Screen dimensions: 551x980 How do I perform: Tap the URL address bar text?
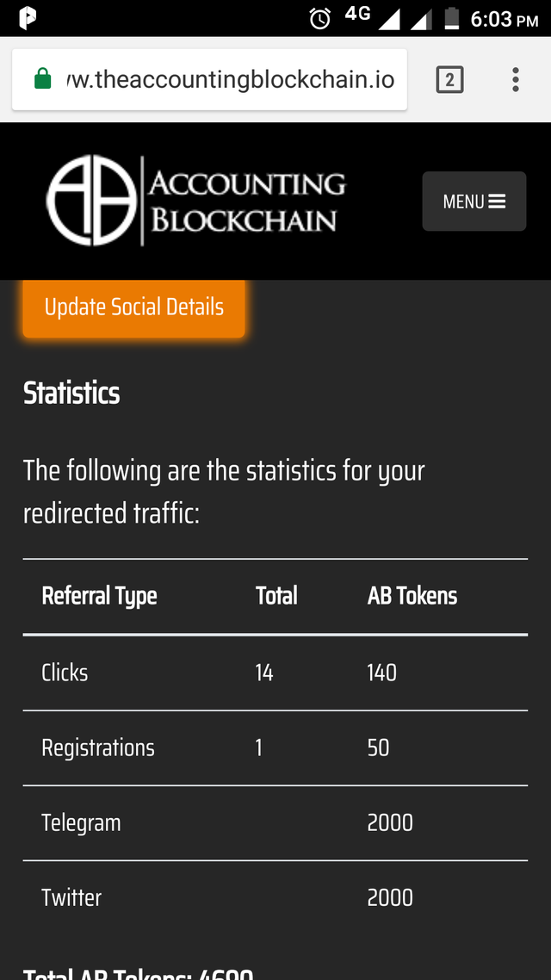(230, 80)
